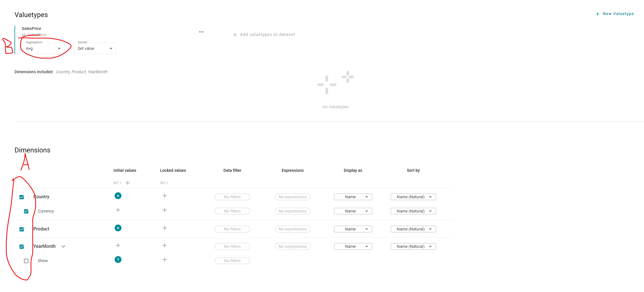
Task: Open the Product Sort by dropdown
Action: (x=413, y=229)
